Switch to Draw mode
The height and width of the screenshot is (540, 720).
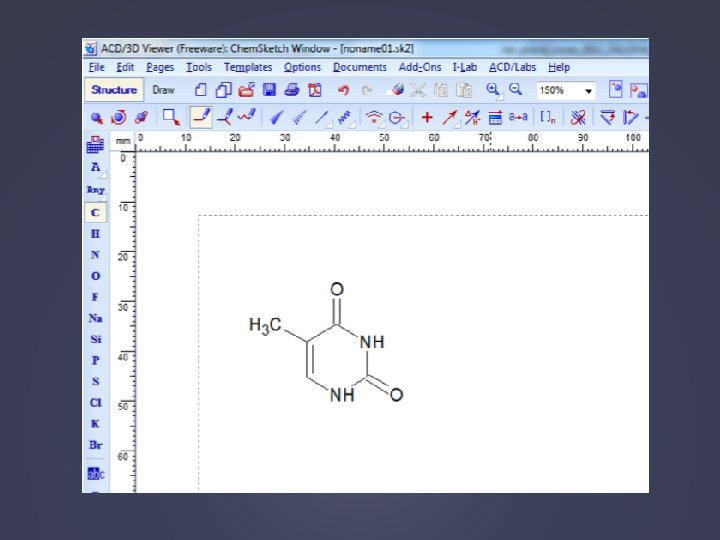pyautogui.click(x=163, y=90)
